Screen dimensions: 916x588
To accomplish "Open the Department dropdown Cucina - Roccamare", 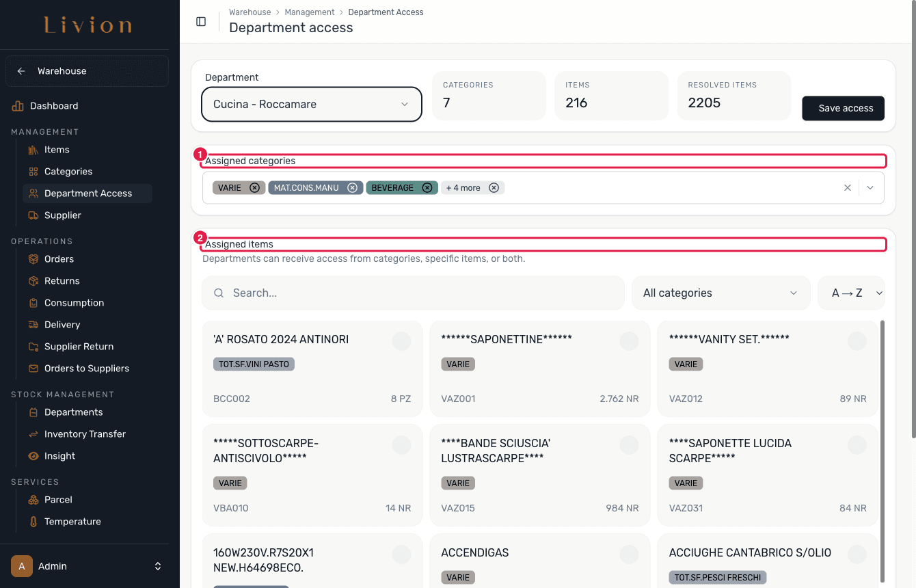I will point(312,105).
